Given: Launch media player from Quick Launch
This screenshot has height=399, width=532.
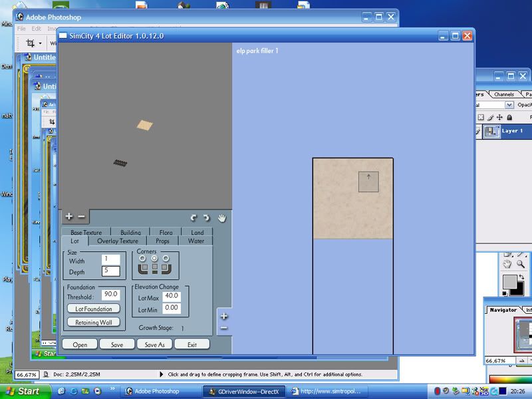Looking at the screenshot, I should coord(97,391).
